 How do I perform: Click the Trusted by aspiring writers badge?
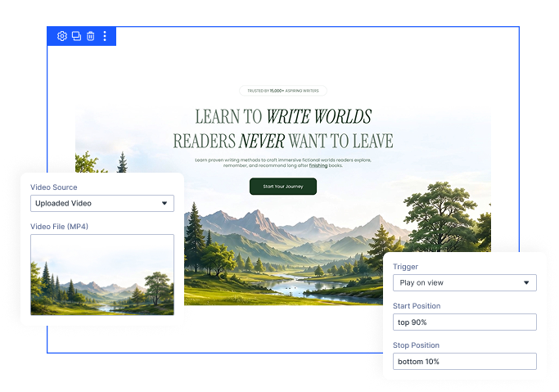(283, 91)
